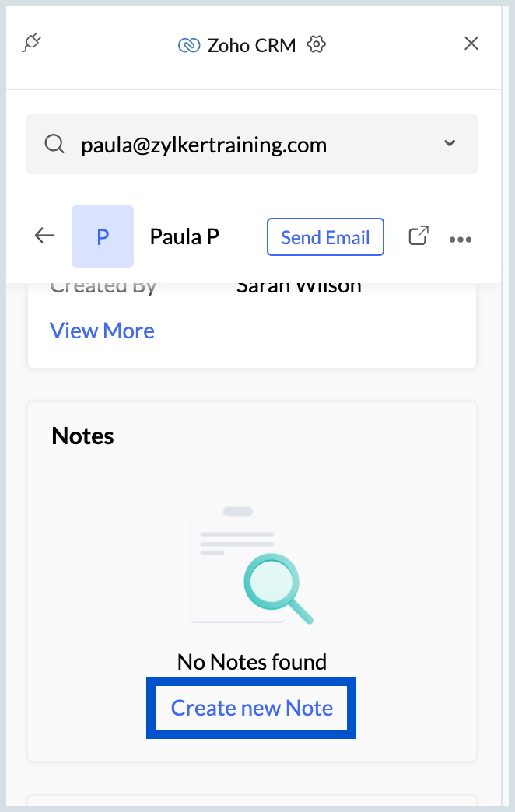The height and width of the screenshot is (812, 515).
Task: Close the Zoho CRM panel
Action: [x=471, y=44]
